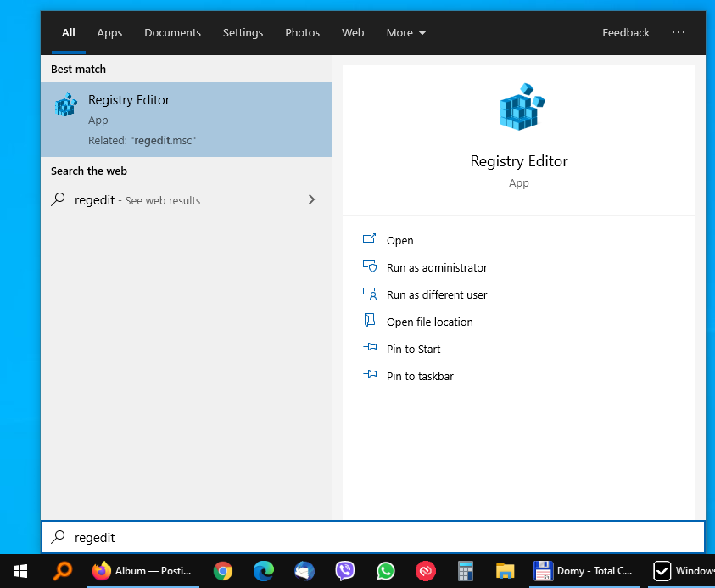The width and height of the screenshot is (715, 588).
Task: Open Microsoft Edge from the taskbar
Action: pos(264,571)
